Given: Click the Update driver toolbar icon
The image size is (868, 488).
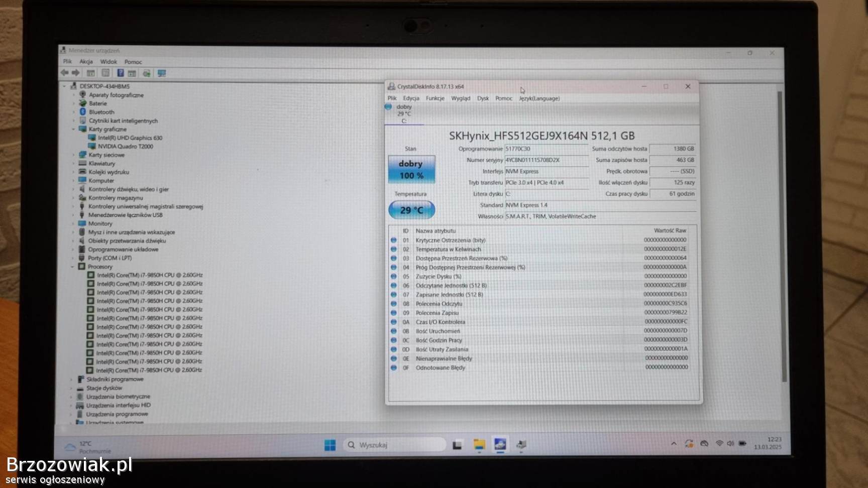Looking at the screenshot, I should coord(146,73).
